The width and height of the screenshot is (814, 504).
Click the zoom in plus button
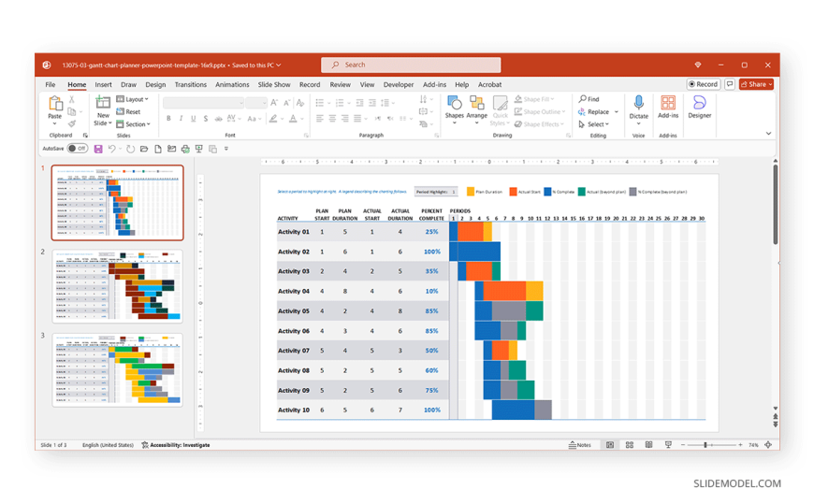[740, 445]
